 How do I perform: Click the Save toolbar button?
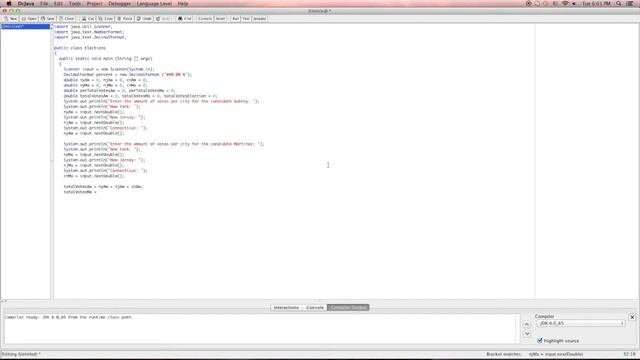(x=48, y=19)
